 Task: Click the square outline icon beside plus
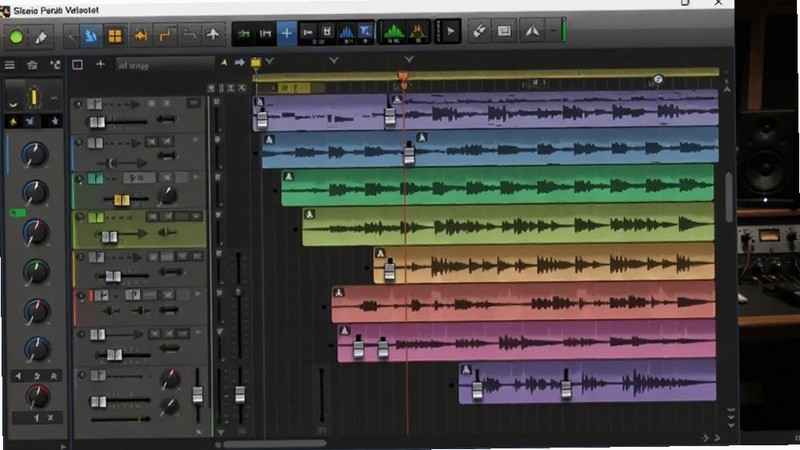tap(78, 65)
